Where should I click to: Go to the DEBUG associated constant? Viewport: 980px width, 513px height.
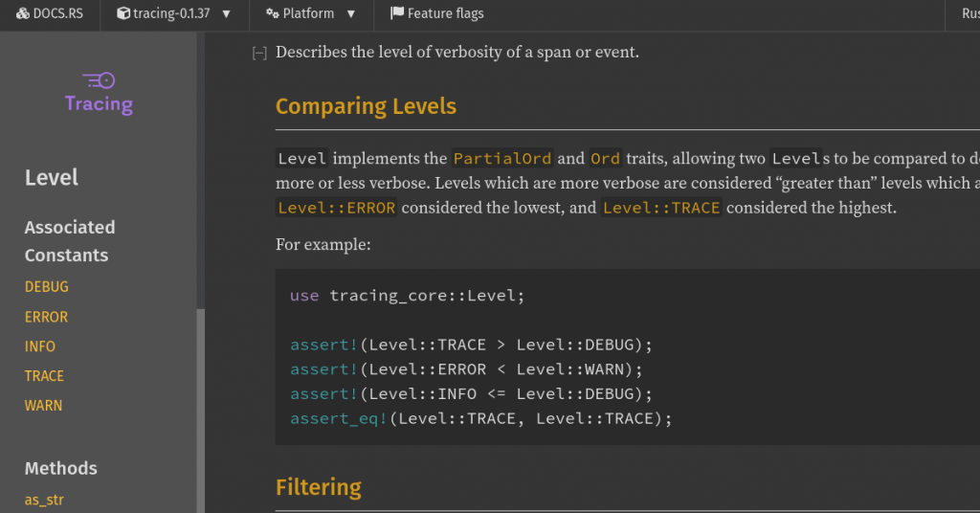pyautogui.click(x=47, y=286)
